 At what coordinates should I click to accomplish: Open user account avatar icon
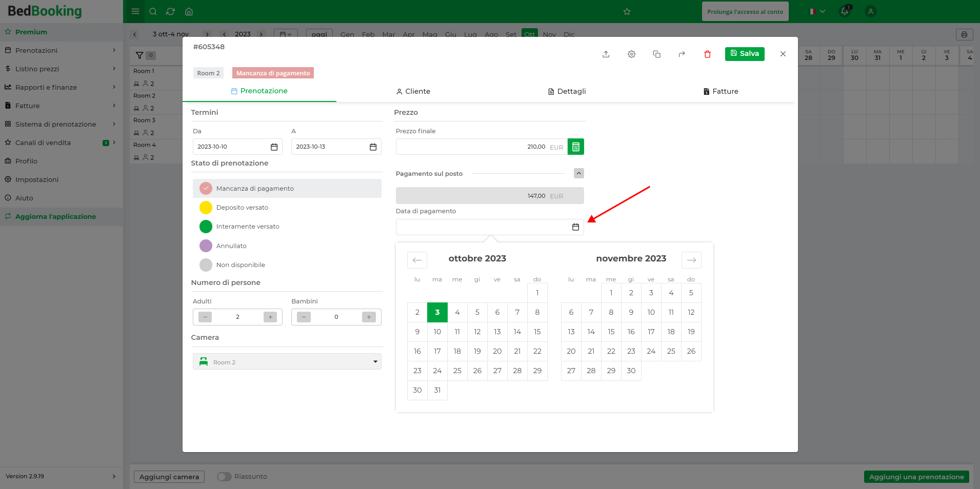[x=870, y=11]
